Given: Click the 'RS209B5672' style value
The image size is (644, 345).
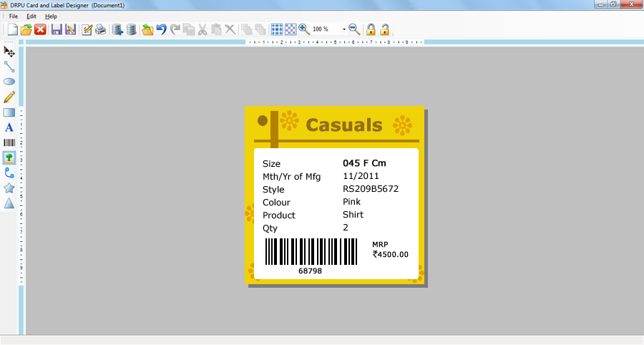Looking at the screenshot, I should [x=371, y=189].
